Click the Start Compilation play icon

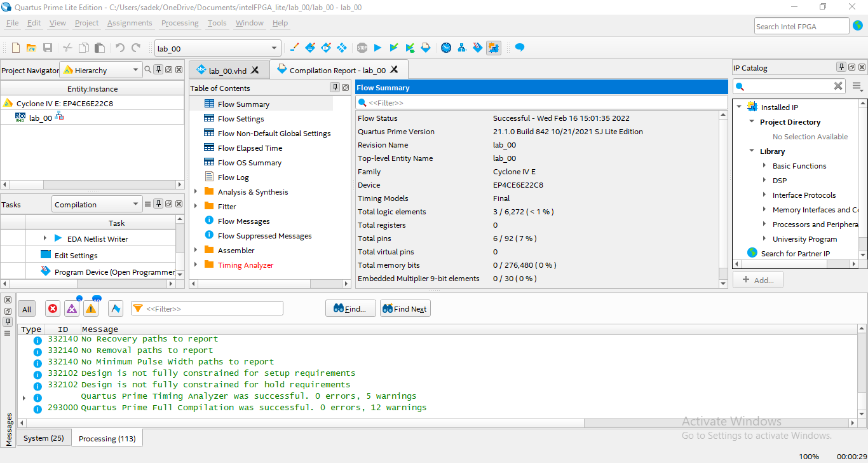377,48
